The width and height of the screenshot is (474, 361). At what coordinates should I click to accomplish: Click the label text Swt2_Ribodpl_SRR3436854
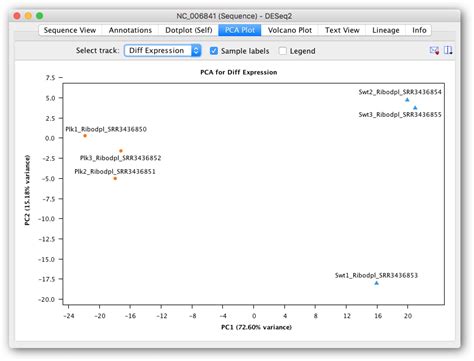click(x=400, y=92)
